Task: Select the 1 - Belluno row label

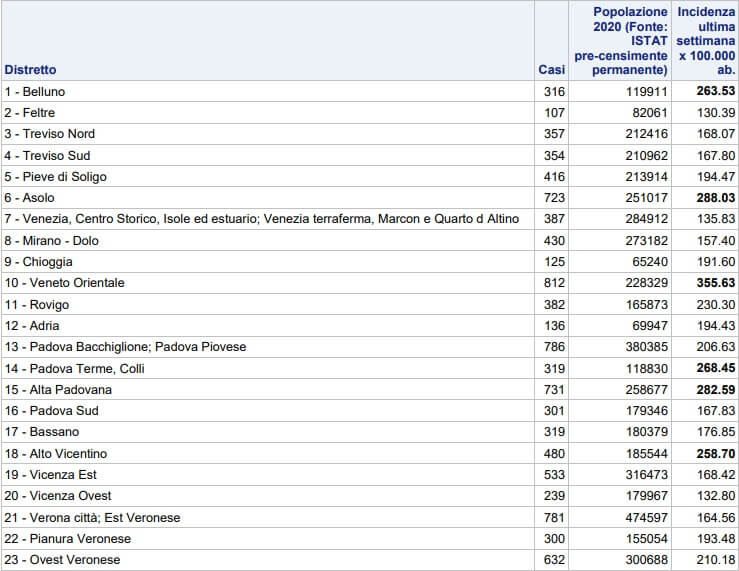Action: coord(35,92)
